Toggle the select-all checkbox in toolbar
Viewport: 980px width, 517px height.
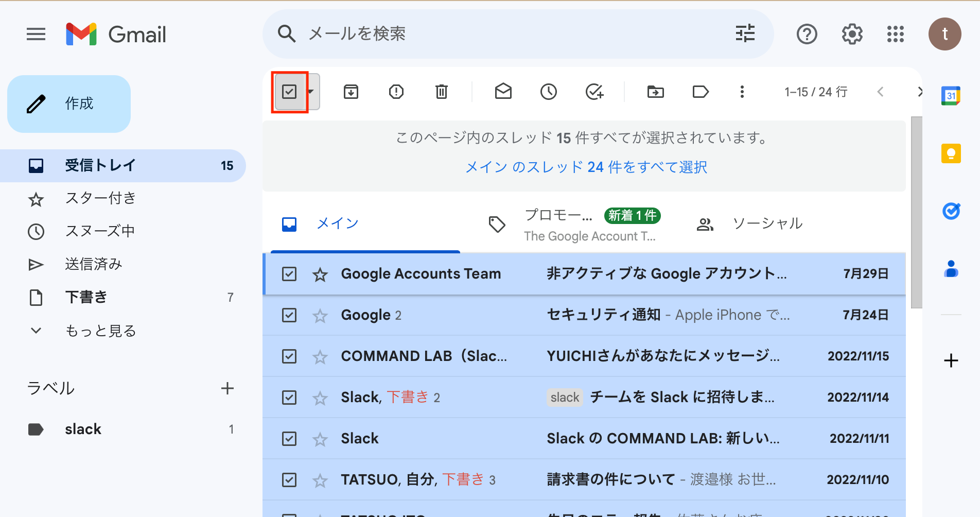(289, 92)
